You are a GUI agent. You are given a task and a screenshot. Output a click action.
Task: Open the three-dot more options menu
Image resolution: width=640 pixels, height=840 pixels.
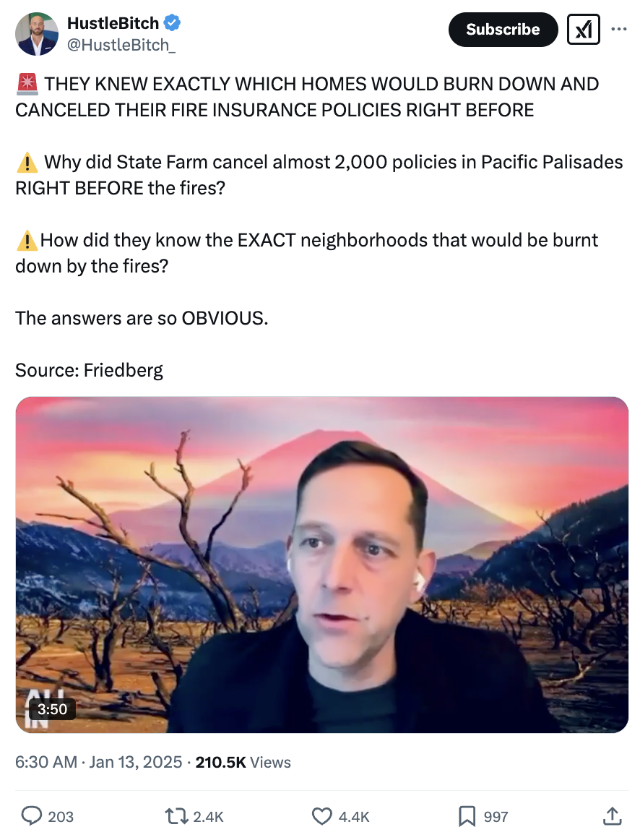pos(618,29)
